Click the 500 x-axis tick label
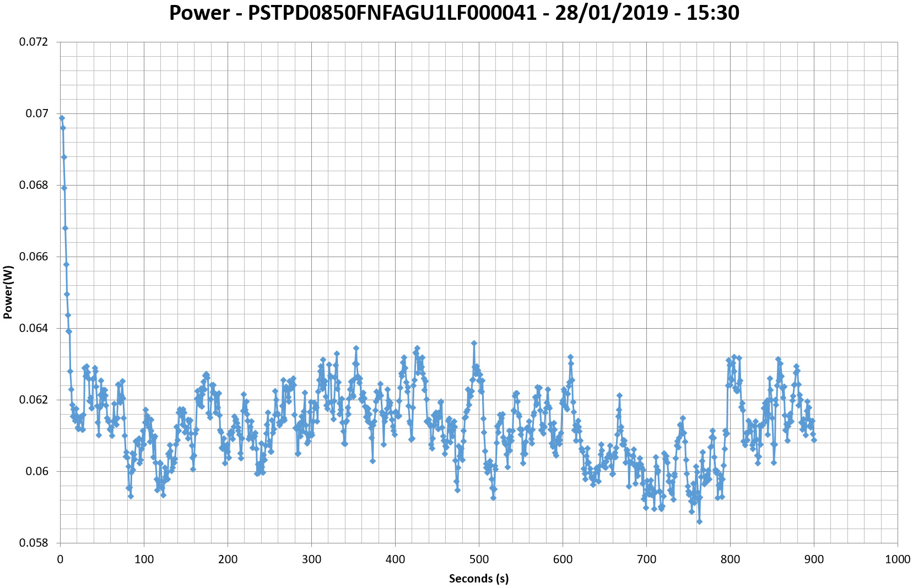This screenshot has width=913, height=588. tap(479, 559)
